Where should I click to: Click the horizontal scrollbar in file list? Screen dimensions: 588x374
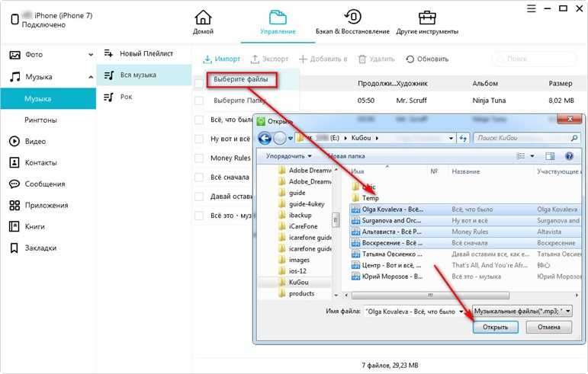tap(430, 296)
